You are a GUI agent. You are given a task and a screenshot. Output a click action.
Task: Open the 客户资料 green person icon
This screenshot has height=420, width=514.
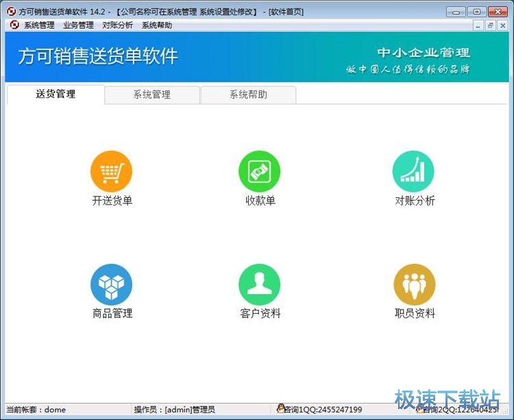click(x=259, y=284)
